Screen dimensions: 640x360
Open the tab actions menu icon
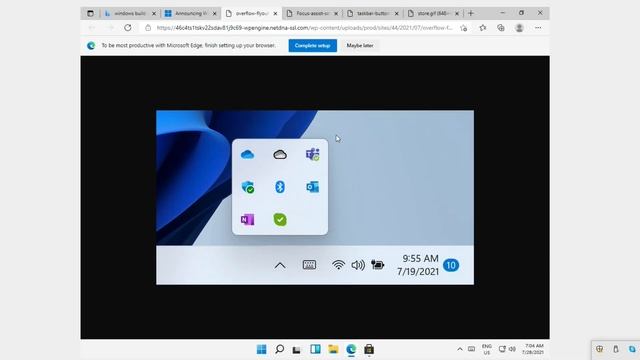click(90, 13)
